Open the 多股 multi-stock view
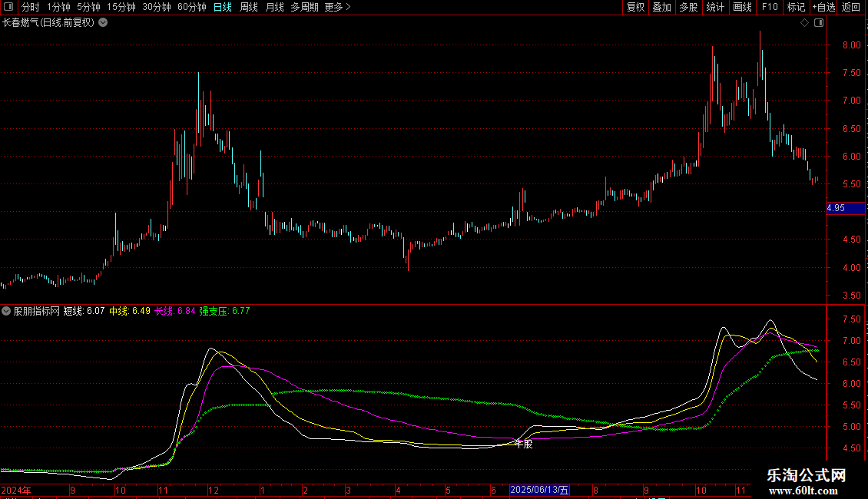868x499 pixels. click(x=688, y=7)
